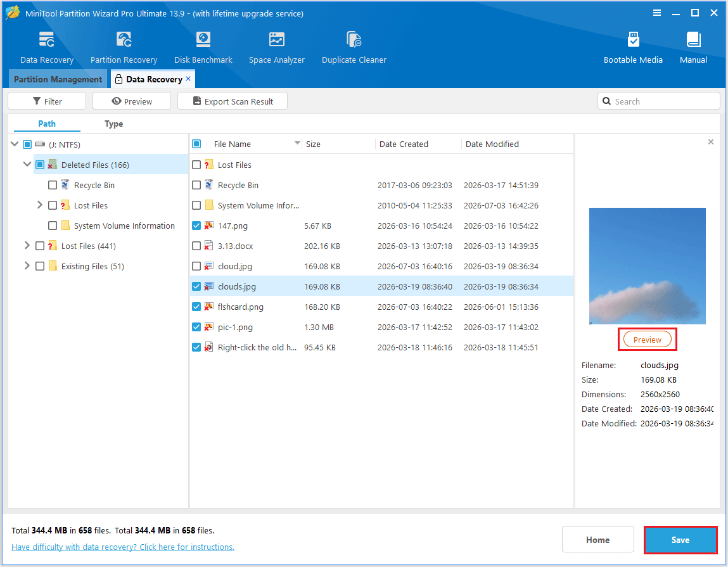Screen dimensions: 728x567
Task: Click the Right-click the old h... file icon
Action: point(209,347)
